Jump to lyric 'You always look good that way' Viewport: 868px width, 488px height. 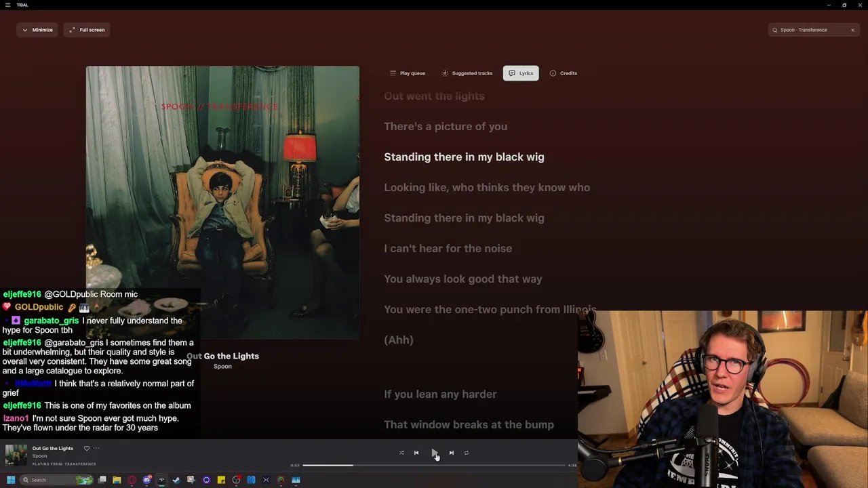(463, 279)
